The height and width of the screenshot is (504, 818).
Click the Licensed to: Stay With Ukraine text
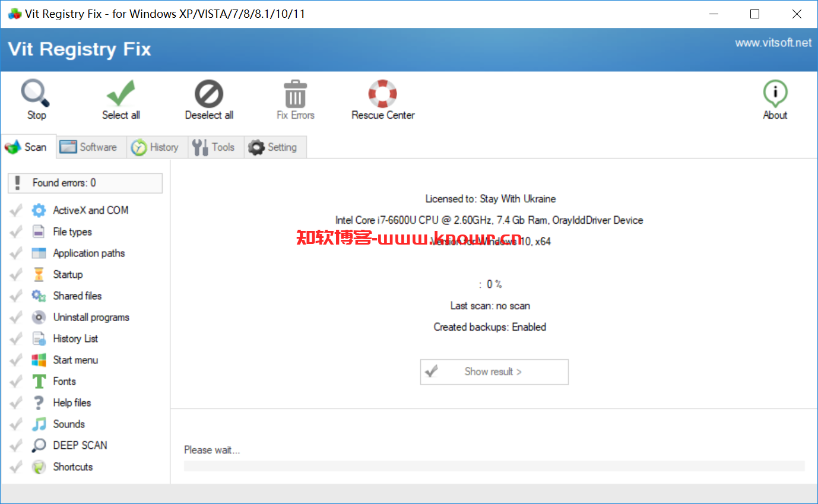[490, 199]
